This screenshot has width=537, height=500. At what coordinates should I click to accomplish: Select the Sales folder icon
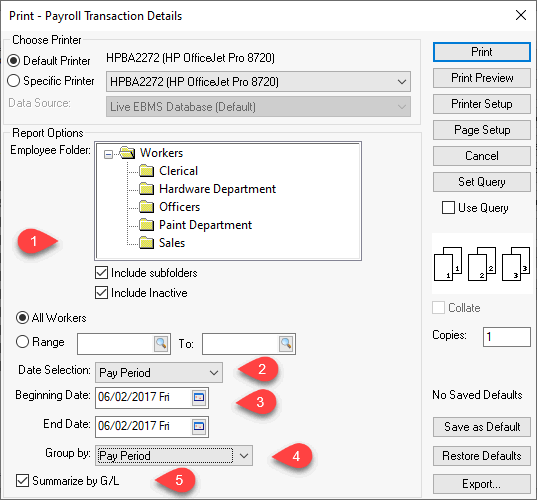147,242
